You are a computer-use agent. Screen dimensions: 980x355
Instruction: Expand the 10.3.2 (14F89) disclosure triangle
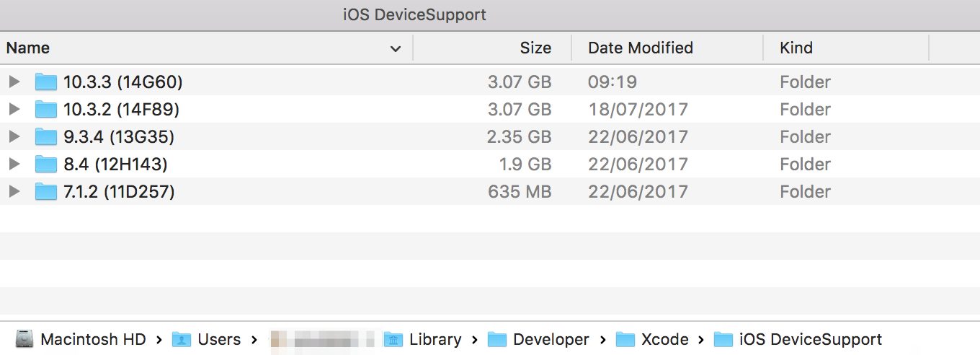(14, 110)
